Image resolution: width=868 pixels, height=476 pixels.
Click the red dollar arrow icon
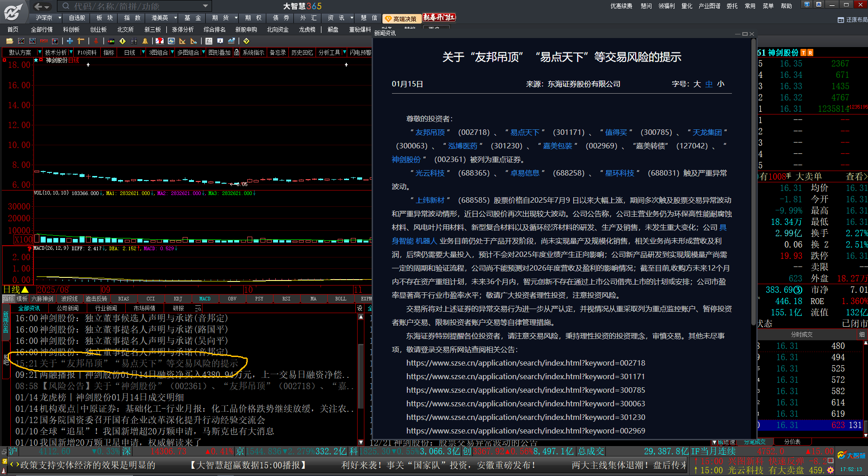[96, 41]
